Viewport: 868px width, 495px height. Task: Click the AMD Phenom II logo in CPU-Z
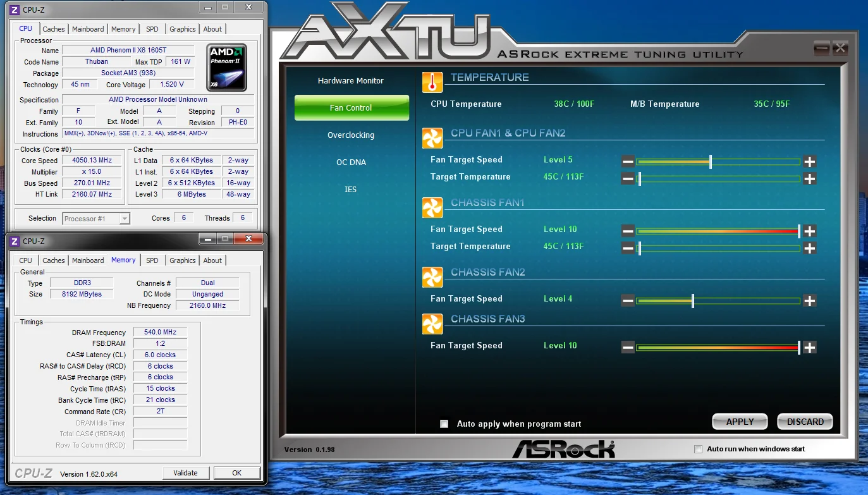click(227, 67)
